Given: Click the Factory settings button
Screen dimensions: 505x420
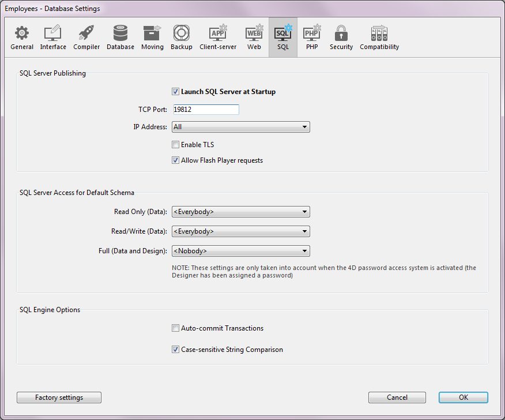Looking at the screenshot, I should [59, 397].
